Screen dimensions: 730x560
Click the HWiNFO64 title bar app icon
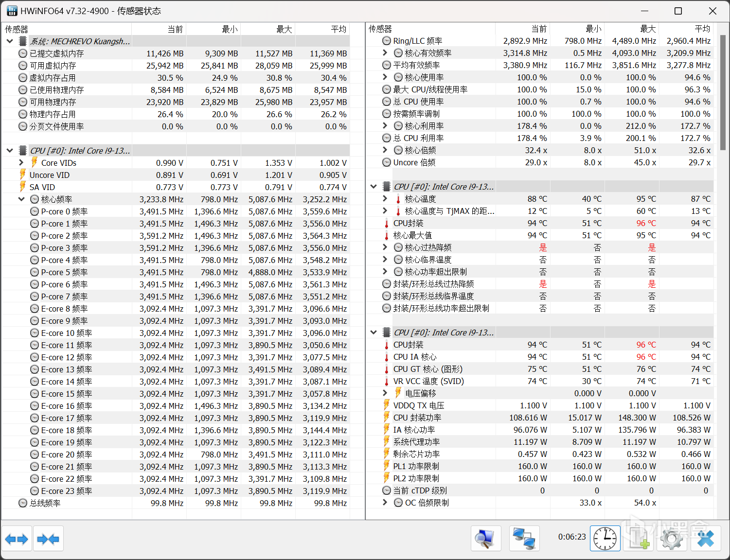coord(12,11)
